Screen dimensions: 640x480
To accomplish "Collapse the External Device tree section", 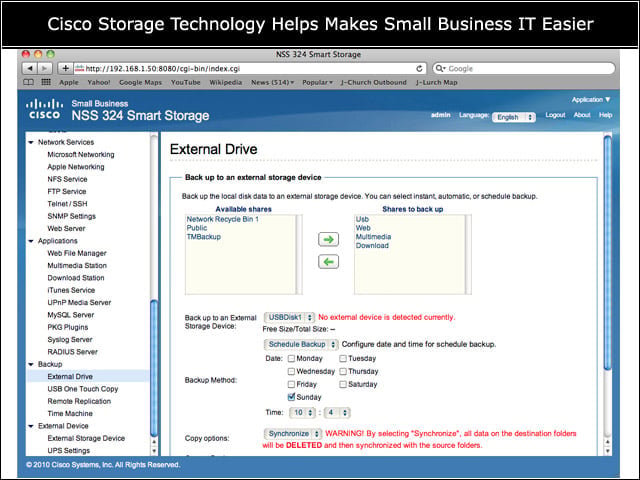I will coord(31,426).
